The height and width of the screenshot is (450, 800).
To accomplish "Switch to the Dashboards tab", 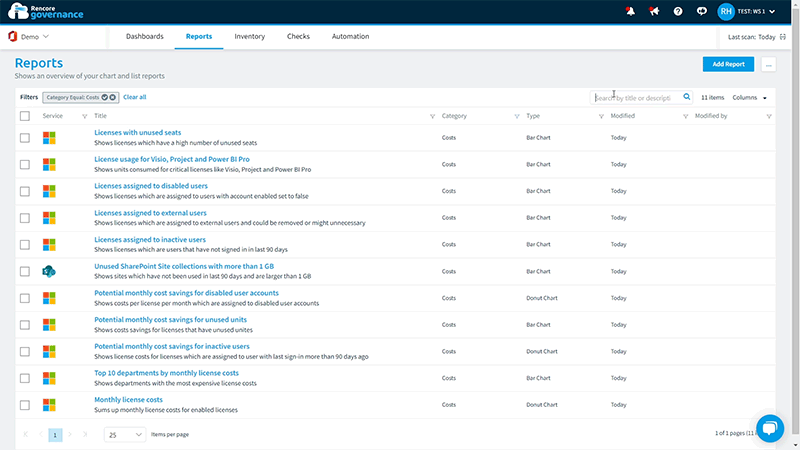I will pos(145,36).
